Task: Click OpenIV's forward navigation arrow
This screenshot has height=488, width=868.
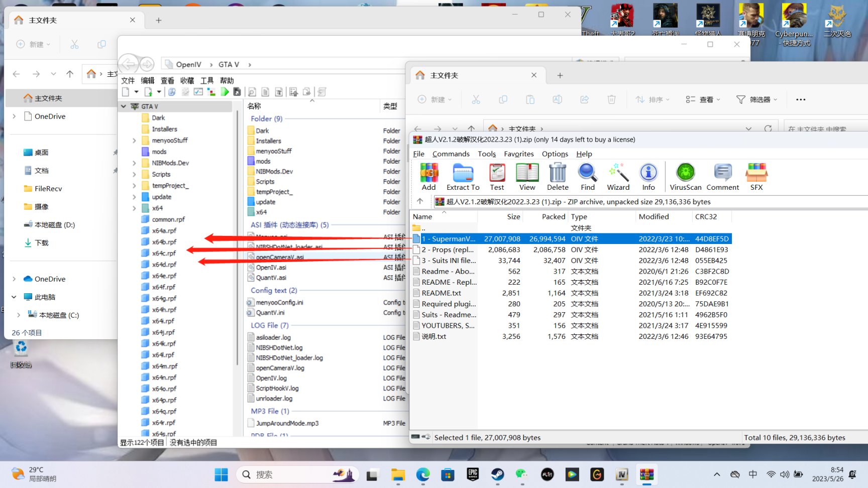Action: pos(147,64)
